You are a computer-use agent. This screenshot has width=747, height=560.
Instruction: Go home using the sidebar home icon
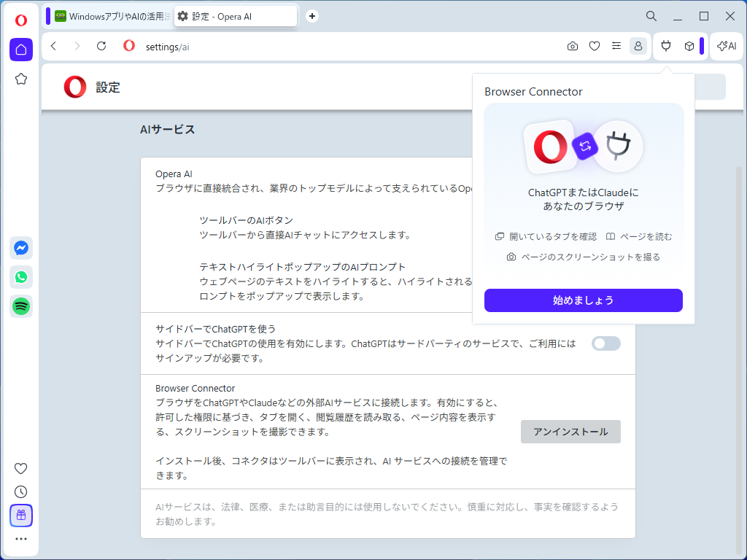tap(20, 49)
